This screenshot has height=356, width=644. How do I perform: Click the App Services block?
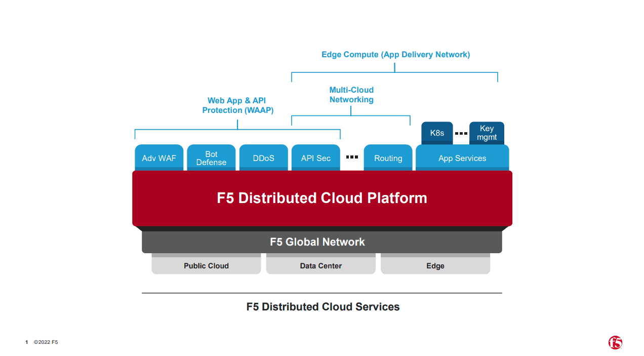(462, 158)
